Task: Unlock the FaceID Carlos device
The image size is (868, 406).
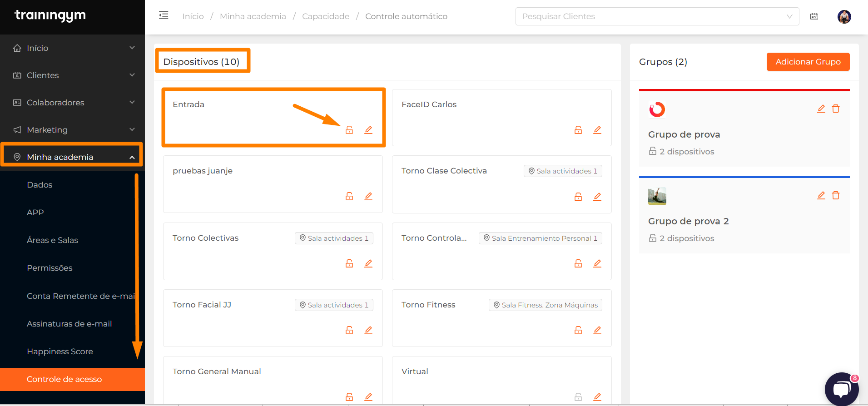Action: click(x=578, y=130)
